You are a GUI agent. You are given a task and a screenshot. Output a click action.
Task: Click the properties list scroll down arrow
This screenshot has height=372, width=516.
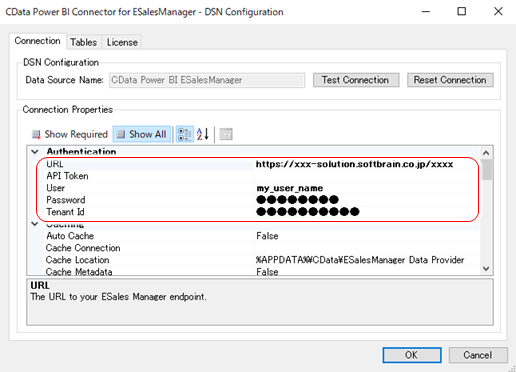[x=486, y=269]
